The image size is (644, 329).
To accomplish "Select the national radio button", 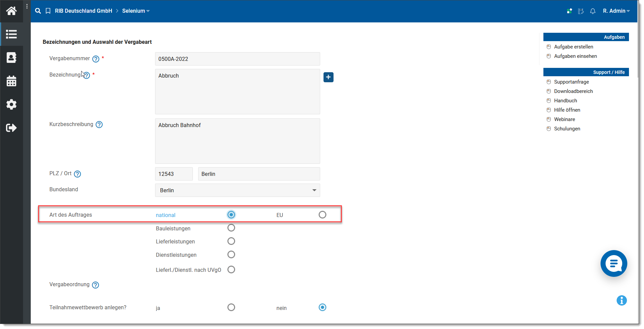I will coord(231,215).
